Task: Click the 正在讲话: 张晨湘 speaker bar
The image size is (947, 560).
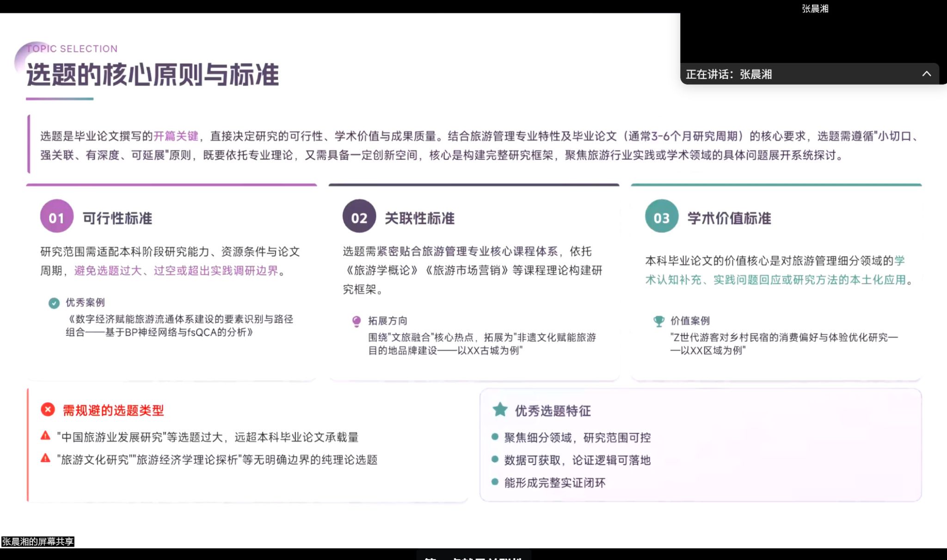Action: [x=729, y=74]
